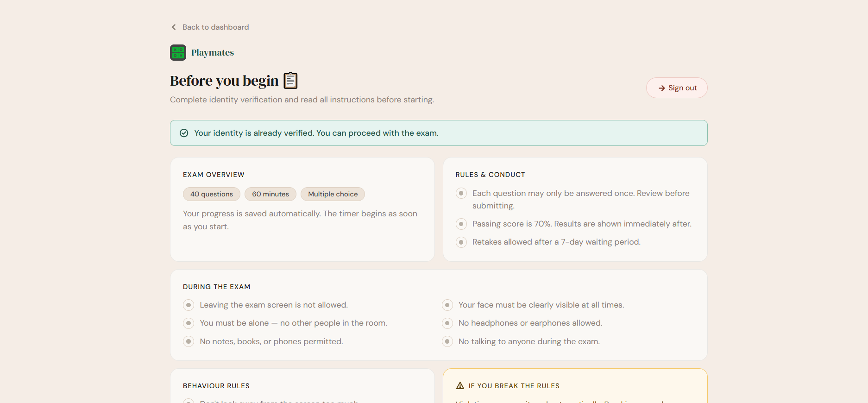Click the identity already verified banner text
868x403 pixels.
[x=316, y=133]
